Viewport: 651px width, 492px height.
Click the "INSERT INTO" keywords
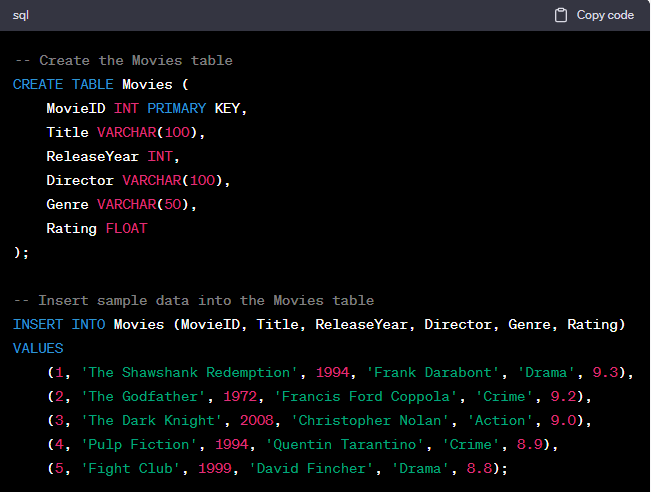coord(59,325)
